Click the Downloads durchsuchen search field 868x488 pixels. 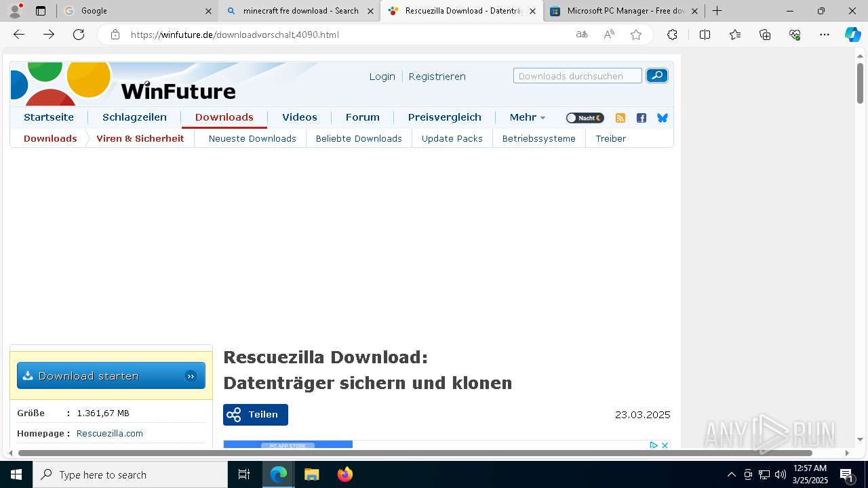pos(578,76)
